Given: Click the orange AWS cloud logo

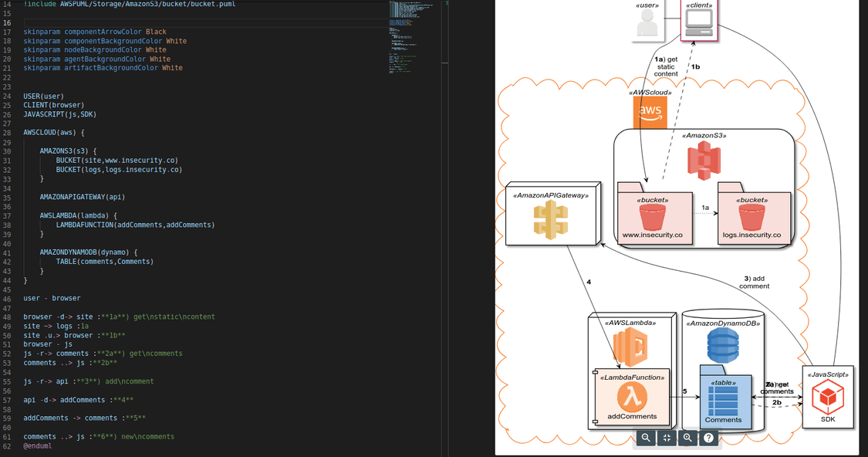Looking at the screenshot, I should tap(650, 112).
